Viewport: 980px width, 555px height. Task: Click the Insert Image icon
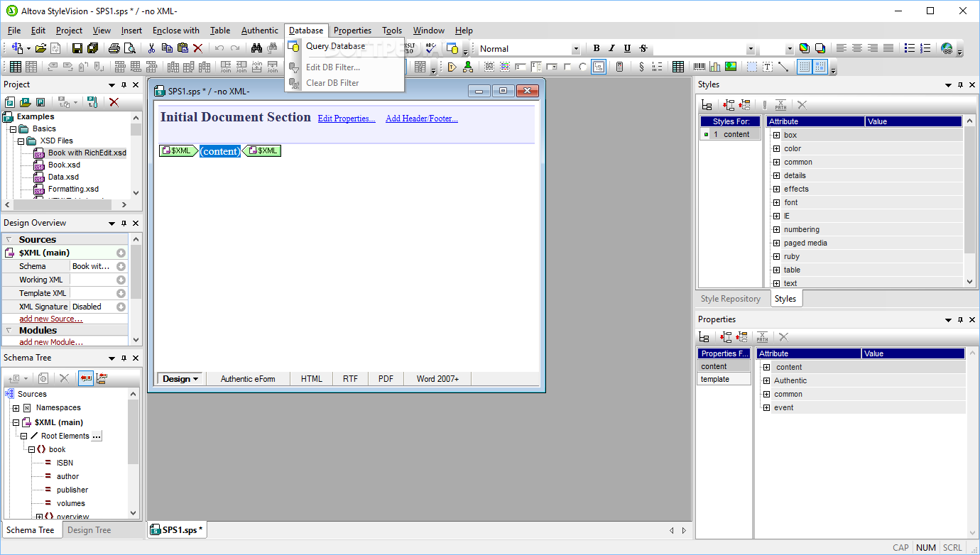(731, 67)
